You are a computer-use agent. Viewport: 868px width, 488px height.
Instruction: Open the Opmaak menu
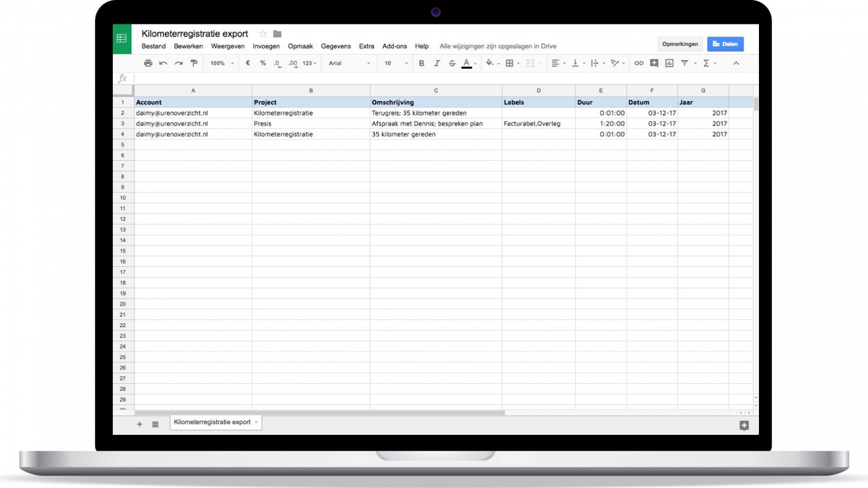[x=301, y=46]
